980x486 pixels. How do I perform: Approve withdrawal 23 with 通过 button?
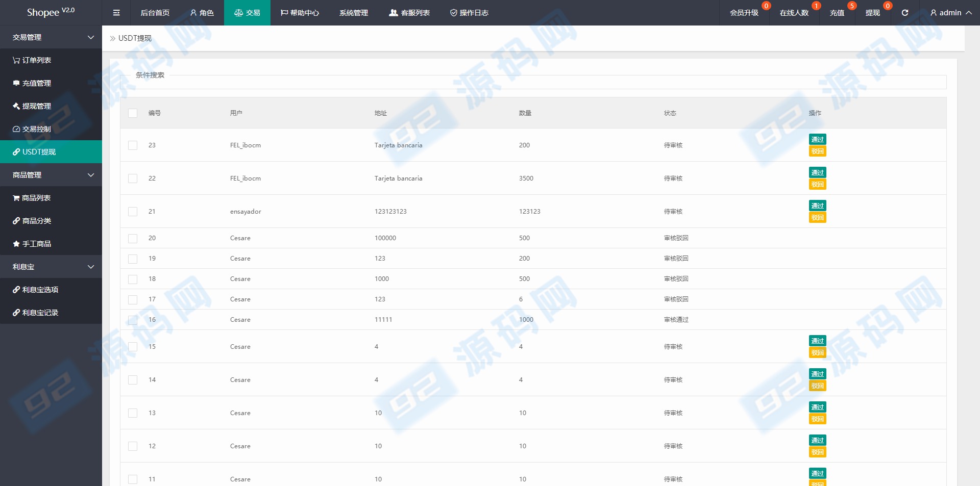pos(818,139)
